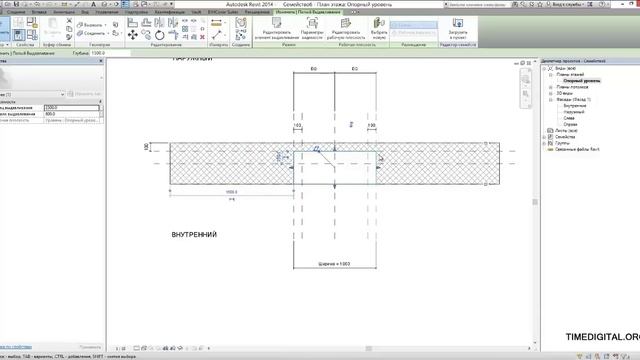The height and width of the screenshot is (360, 640).
Task: Click the Ширина = 1000 dimension label
Action: [x=334, y=264]
